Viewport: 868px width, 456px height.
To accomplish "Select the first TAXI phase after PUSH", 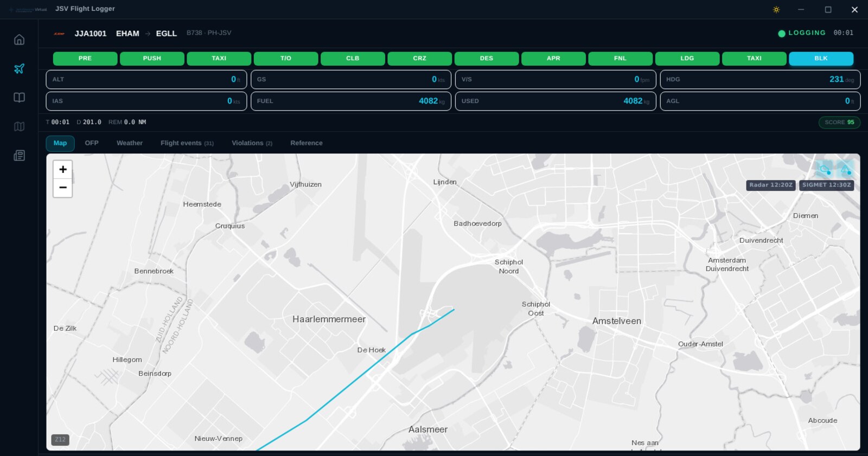I will coord(219,59).
